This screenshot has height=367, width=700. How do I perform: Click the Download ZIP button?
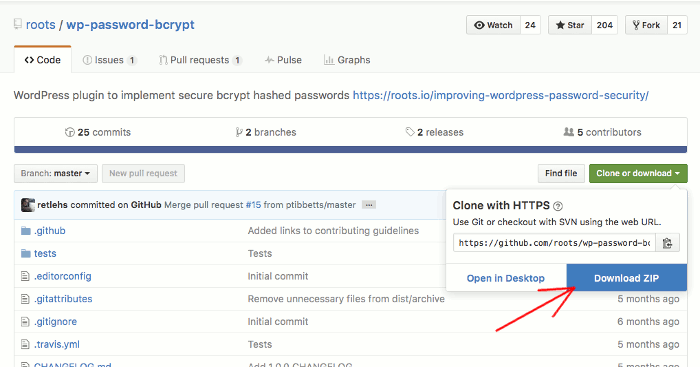(626, 278)
